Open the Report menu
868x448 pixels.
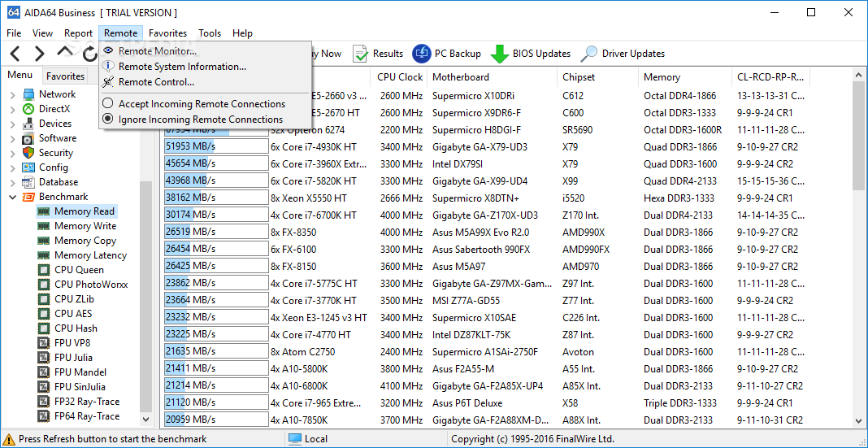click(x=78, y=33)
